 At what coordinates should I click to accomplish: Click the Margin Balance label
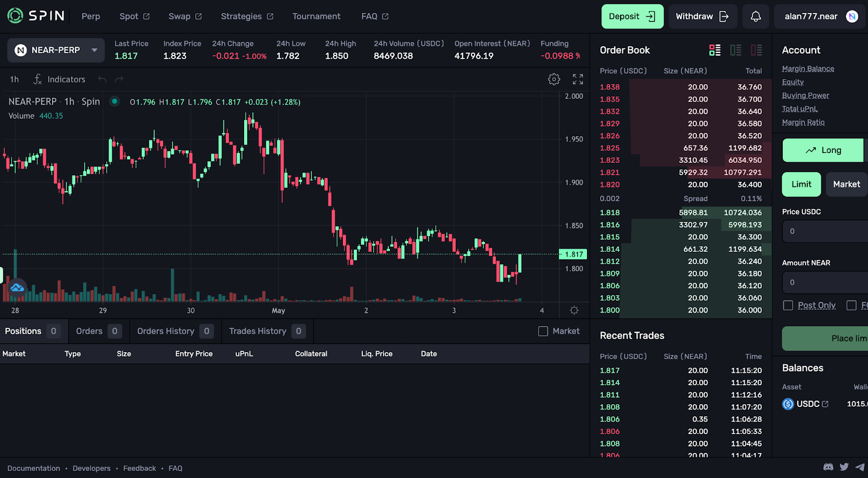coord(808,69)
